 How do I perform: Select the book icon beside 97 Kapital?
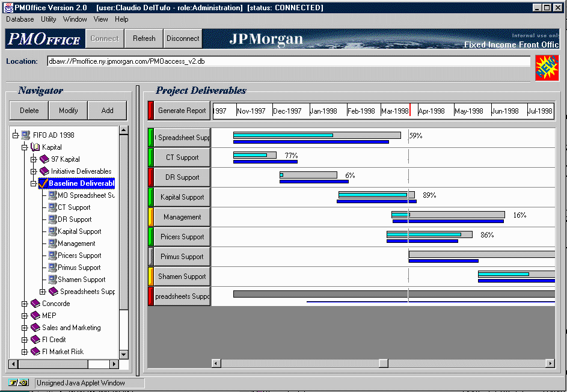(x=44, y=159)
